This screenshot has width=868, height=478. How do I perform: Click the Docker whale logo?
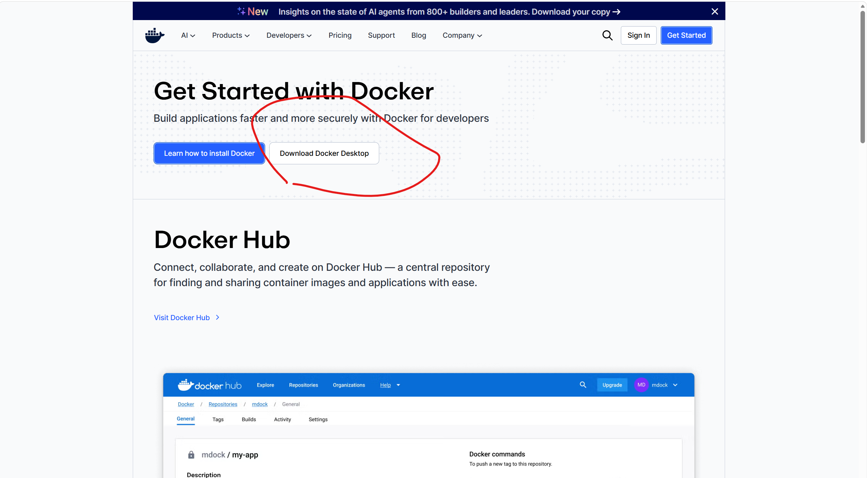click(x=155, y=35)
